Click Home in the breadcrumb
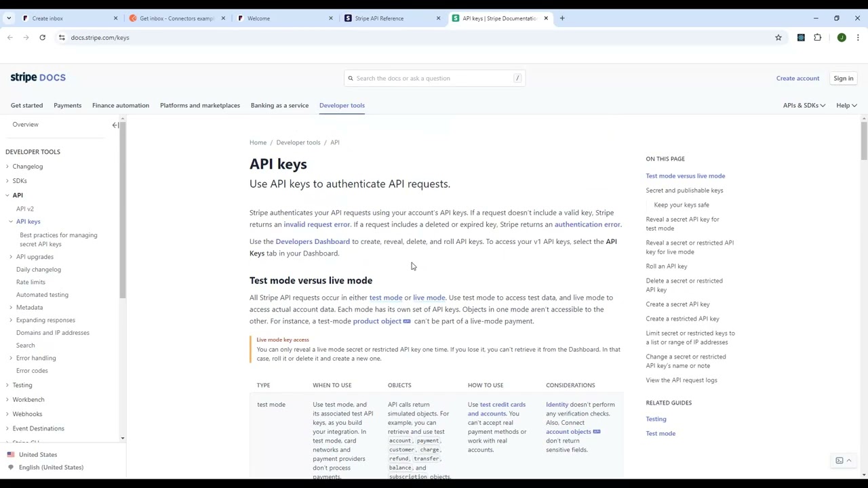868x488 pixels. tap(258, 142)
